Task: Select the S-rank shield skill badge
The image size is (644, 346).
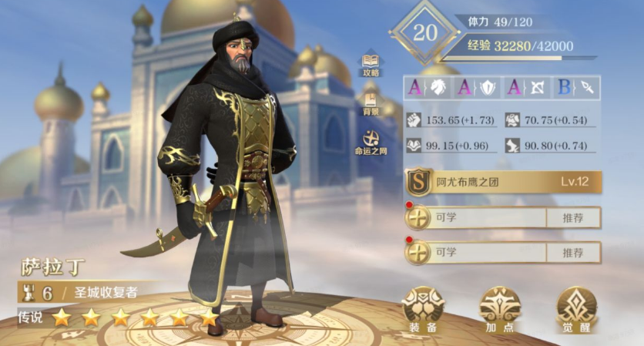Action: point(418,182)
